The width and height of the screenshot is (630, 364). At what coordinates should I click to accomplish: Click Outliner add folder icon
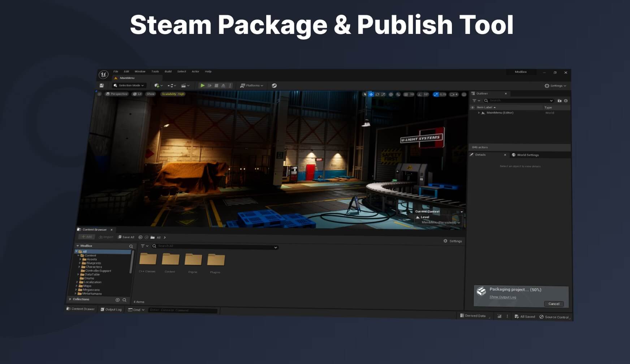(560, 101)
